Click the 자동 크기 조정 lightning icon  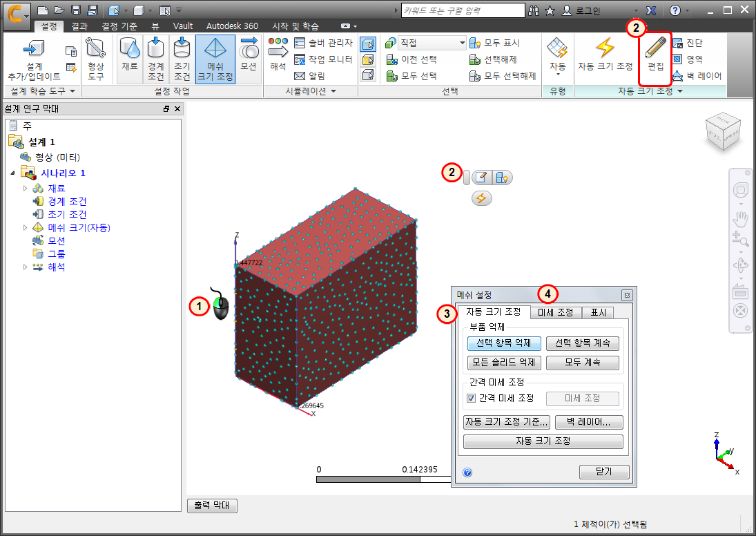[x=605, y=54]
